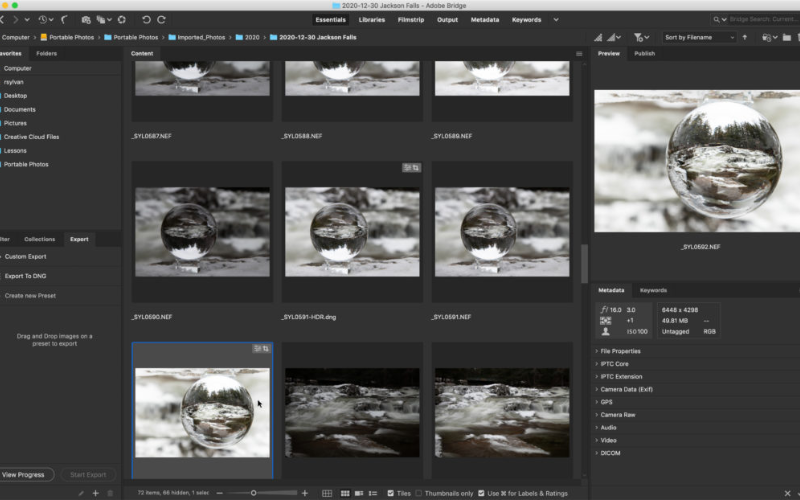This screenshot has height=500, width=800.
Task: Toggle Use ⌘ for Labels & Ratings checkbox
Action: (482, 493)
